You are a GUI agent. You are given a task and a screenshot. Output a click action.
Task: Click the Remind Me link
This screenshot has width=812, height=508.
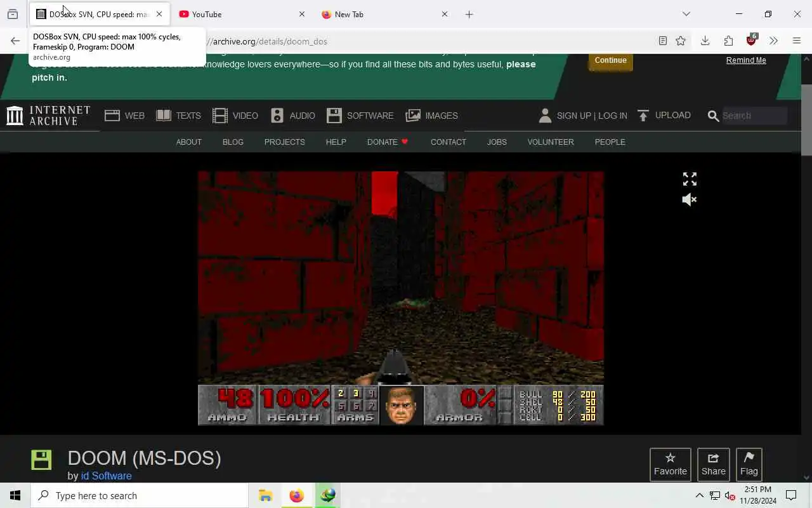point(746,60)
